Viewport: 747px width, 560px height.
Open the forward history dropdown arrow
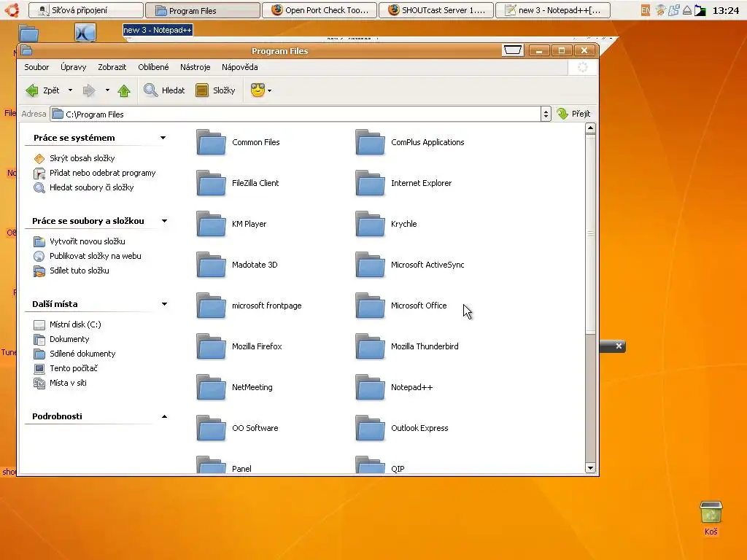(x=107, y=90)
